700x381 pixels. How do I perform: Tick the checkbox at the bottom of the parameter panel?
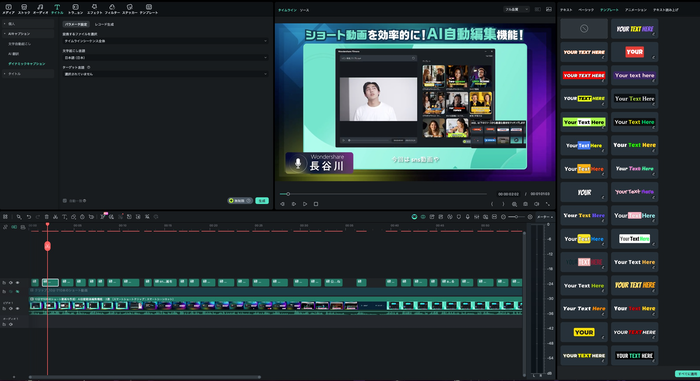[x=65, y=201]
